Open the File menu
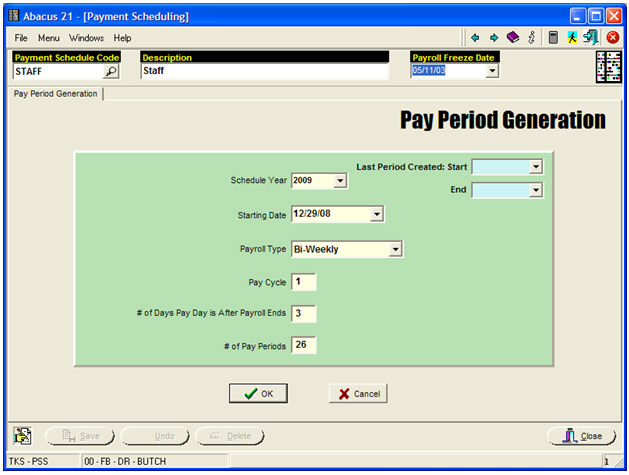629x475 pixels. click(x=21, y=37)
